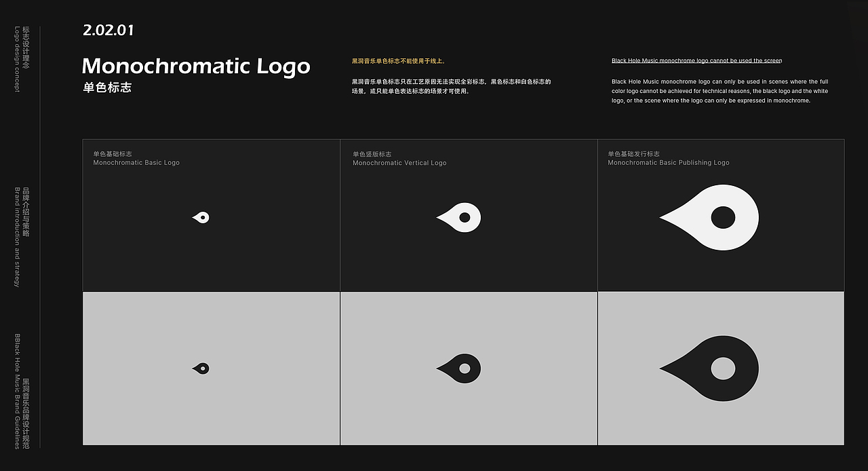Click the Chinese subtitle 单色标志

coord(107,88)
